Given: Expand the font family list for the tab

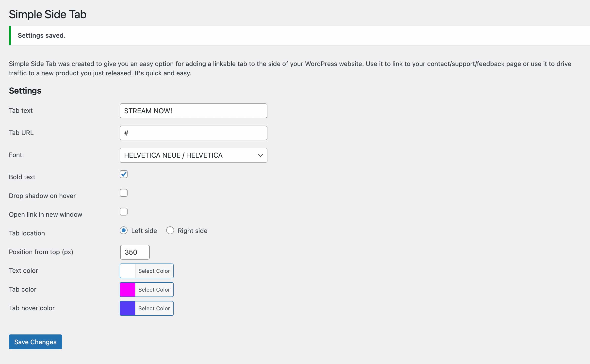Looking at the screenshot, I should (193, 155).
